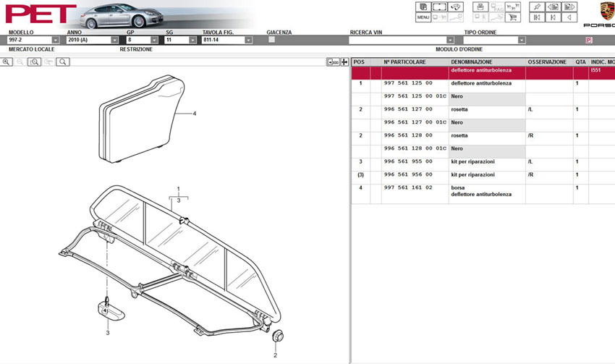Toggle the GIACENZA checkbox

271,40
